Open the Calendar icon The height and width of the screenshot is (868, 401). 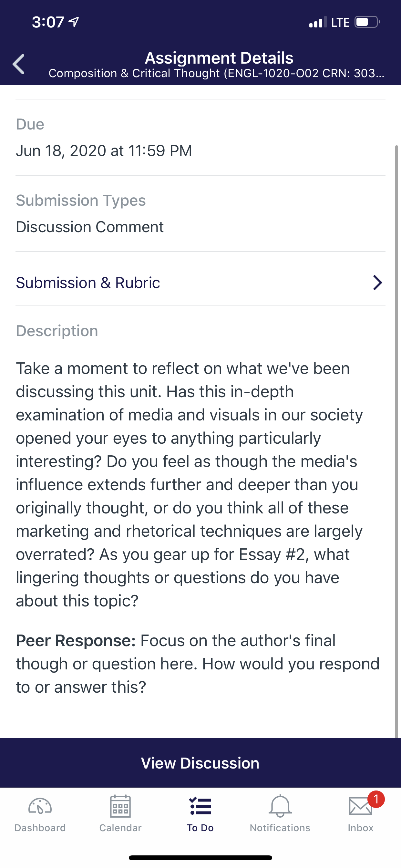click(x=120, y=806)
